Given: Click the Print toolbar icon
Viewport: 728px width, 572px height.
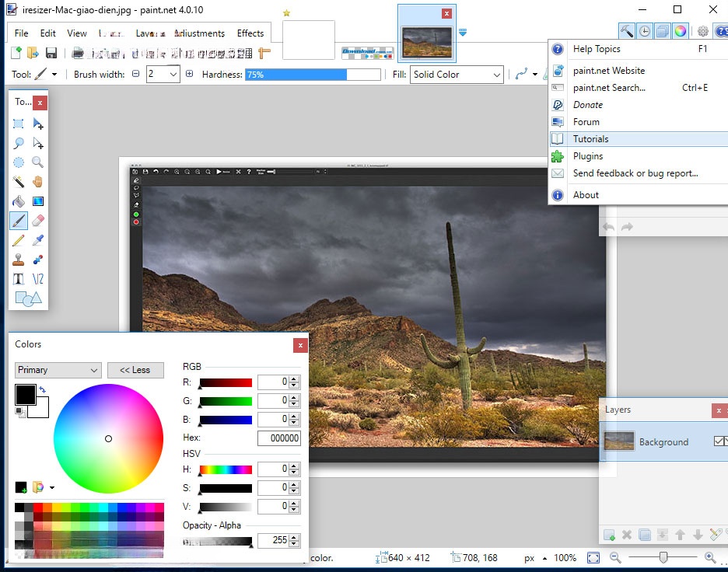Looking at the screenshot, I should 78,54.
